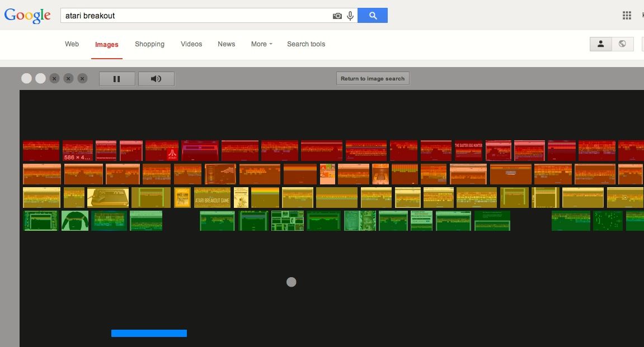This screenshot has height=347, width=644.
Task: Select the global results globe icon
Action: pyautogui.click(x=622, y=44)
